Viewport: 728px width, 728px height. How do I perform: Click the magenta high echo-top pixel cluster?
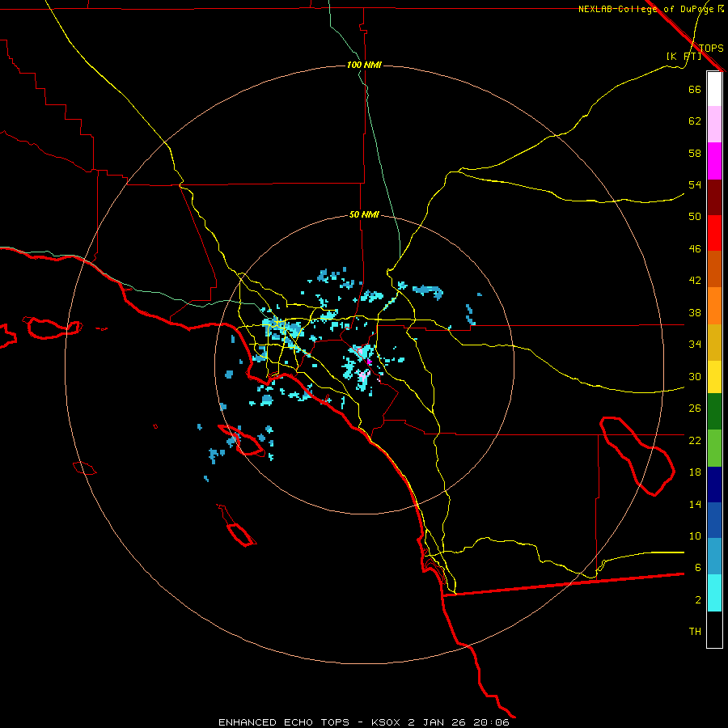[x=369, y=362]
